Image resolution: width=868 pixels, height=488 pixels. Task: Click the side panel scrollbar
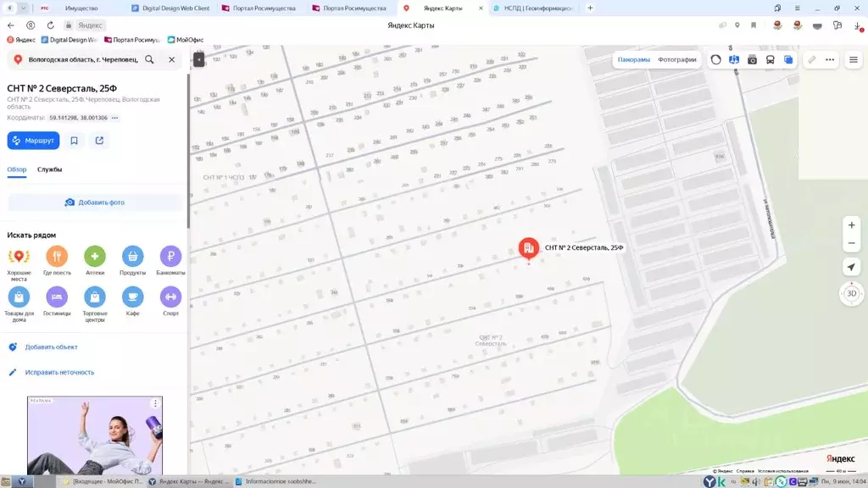pyautogui.click(x=188, y=149)
